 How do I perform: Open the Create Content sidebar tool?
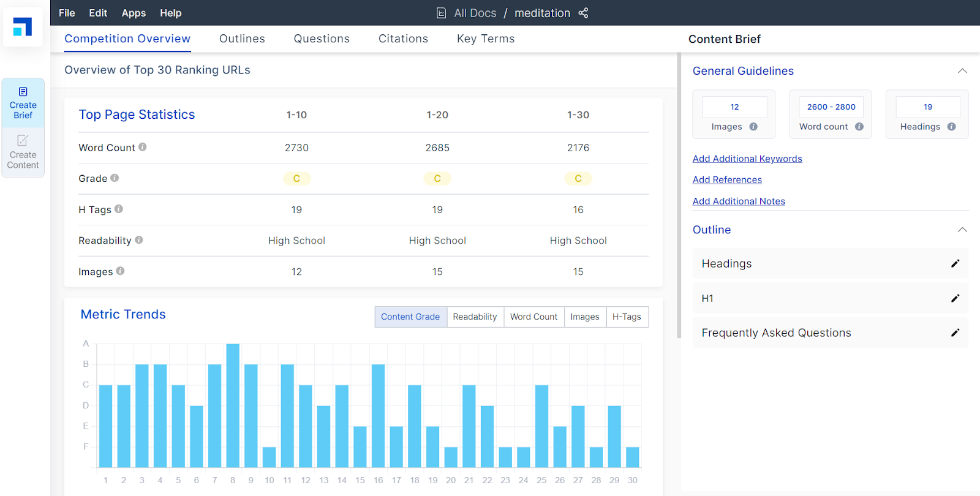pyautogui.click(x=23, y=152)
